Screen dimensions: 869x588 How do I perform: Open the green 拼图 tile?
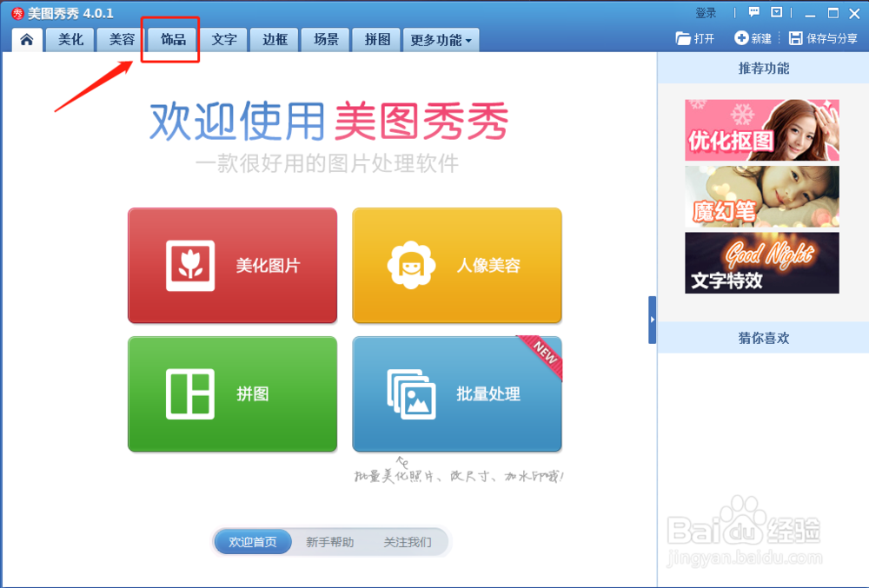pos(232,393)
